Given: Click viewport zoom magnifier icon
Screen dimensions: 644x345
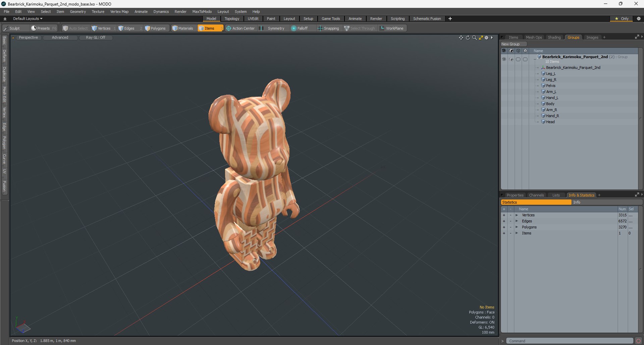Looking at the screenshot, I should [x=474, y=38].
